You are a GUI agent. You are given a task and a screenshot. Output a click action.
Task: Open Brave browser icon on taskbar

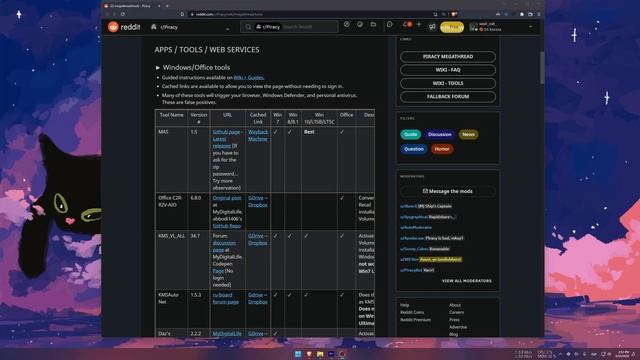tap(309, 354)
